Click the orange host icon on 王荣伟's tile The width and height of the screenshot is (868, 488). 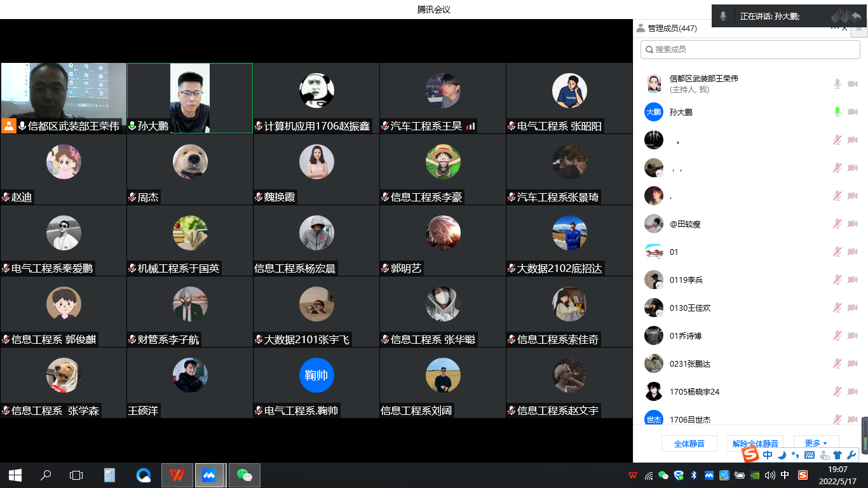point(9,126)
